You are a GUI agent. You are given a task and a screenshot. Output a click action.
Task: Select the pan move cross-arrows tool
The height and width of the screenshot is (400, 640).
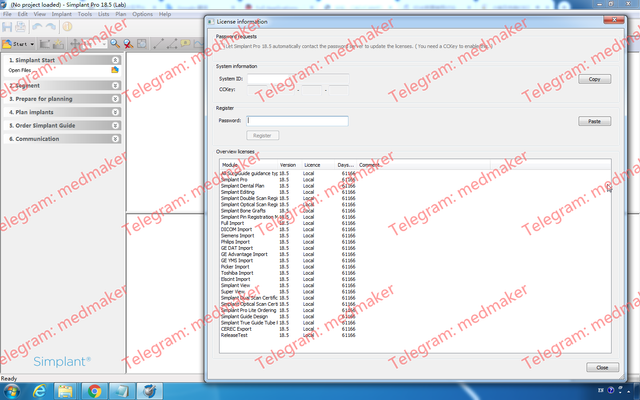(x=75, y=44)
